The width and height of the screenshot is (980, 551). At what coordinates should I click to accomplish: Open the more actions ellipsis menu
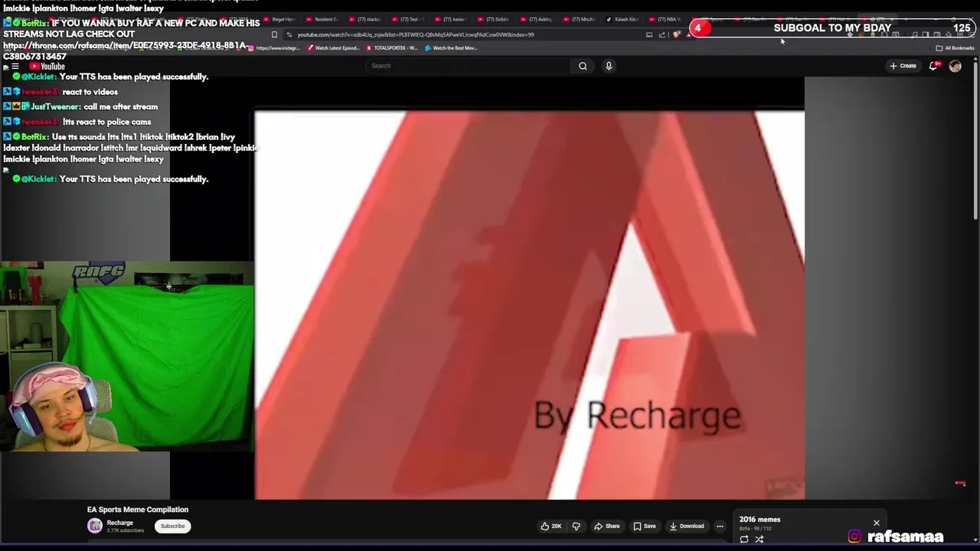[x=720, y=526]
